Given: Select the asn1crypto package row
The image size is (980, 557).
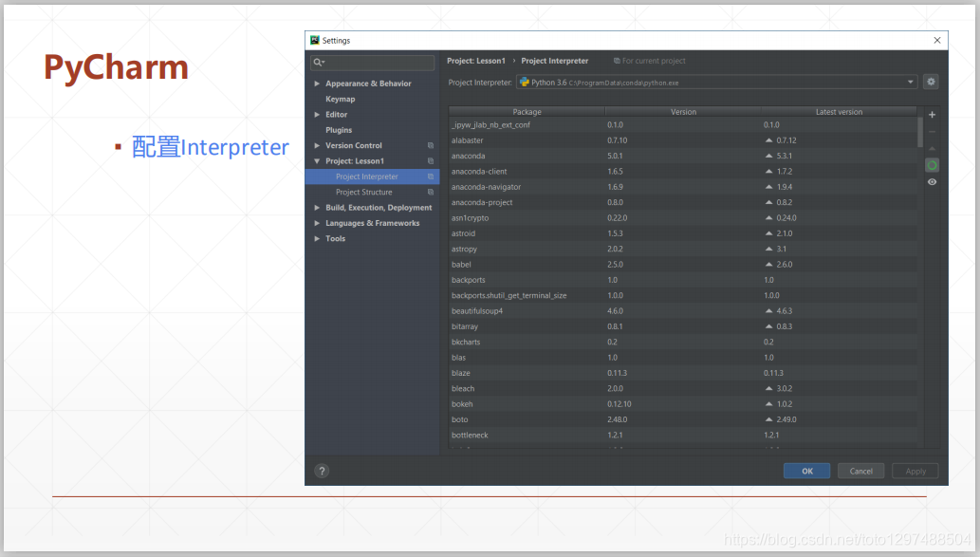Looking at the screenshot, I should (x=682, y=218).
